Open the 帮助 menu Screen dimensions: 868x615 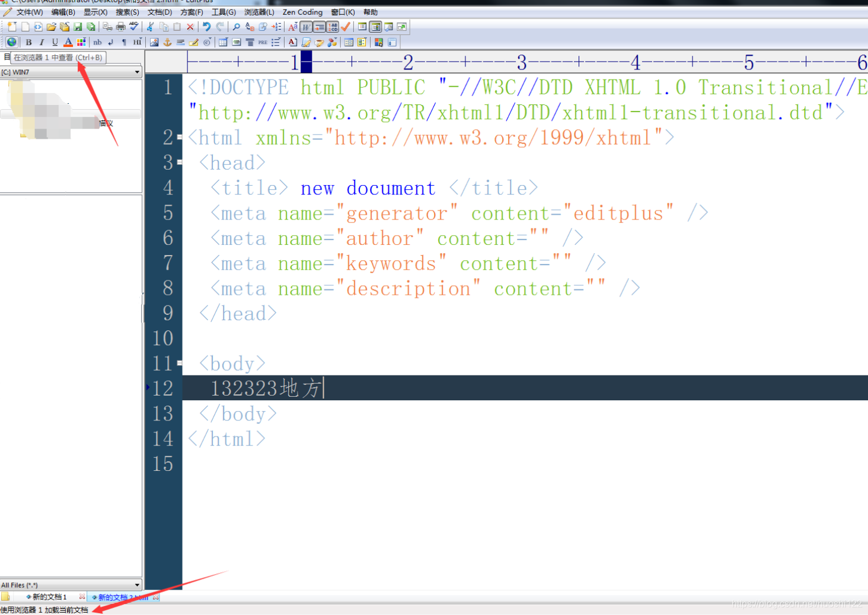coord(371,12)
